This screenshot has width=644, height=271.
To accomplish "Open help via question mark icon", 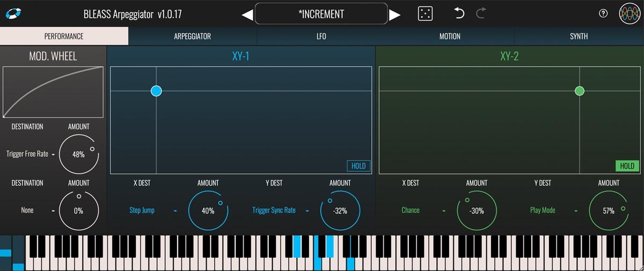I will [603, 14].
